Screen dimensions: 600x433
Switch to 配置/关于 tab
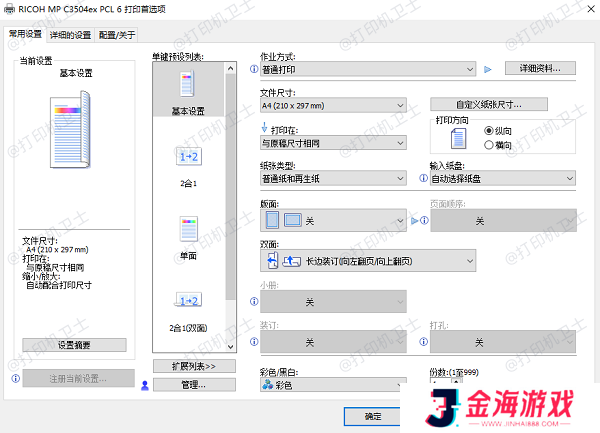117,35
